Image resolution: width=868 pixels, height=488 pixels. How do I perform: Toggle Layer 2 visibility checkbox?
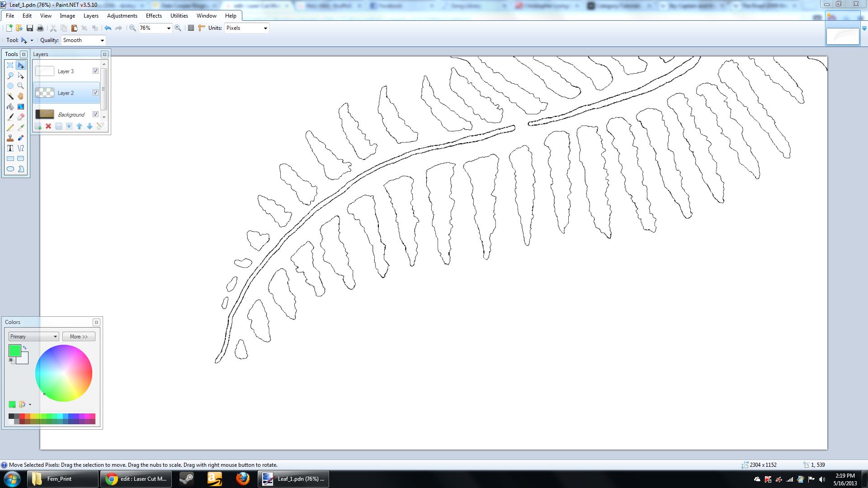click(x=95, y=93)
